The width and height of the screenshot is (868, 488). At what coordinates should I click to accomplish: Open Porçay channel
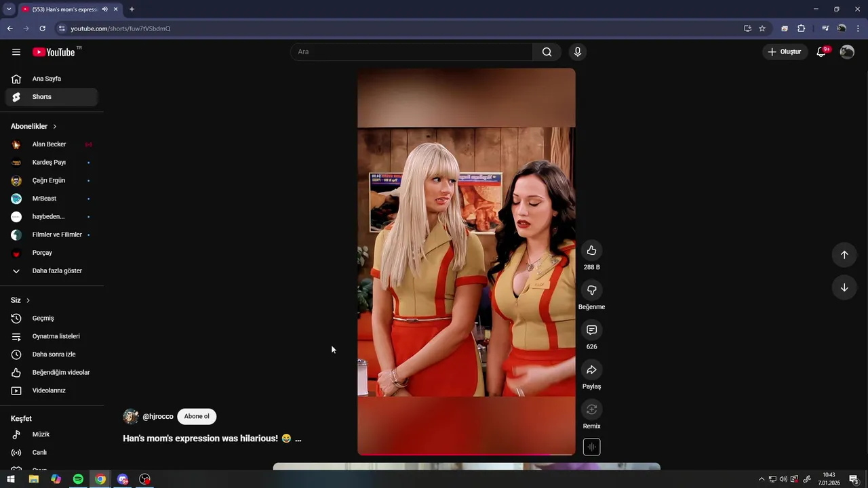point(52,253)
